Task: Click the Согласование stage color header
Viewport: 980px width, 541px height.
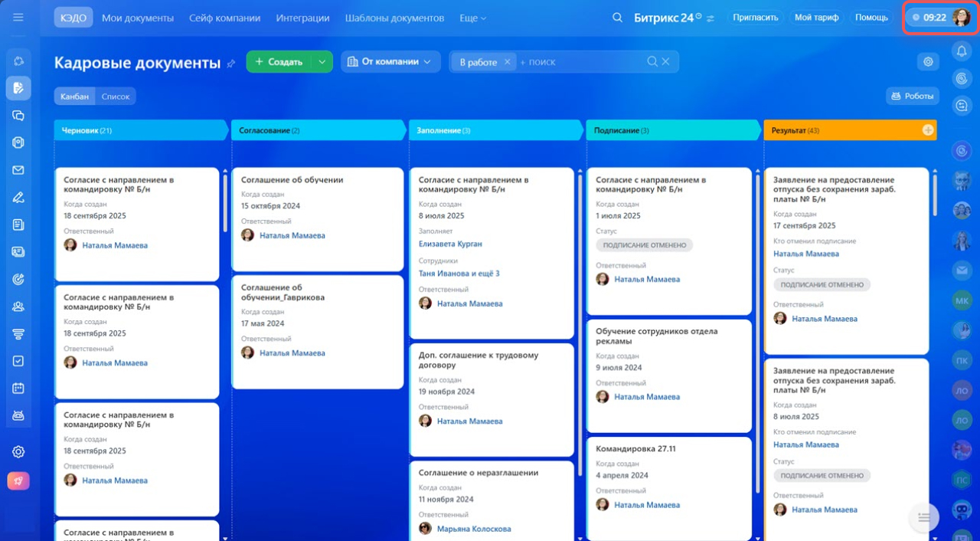Action: [317, 130]
